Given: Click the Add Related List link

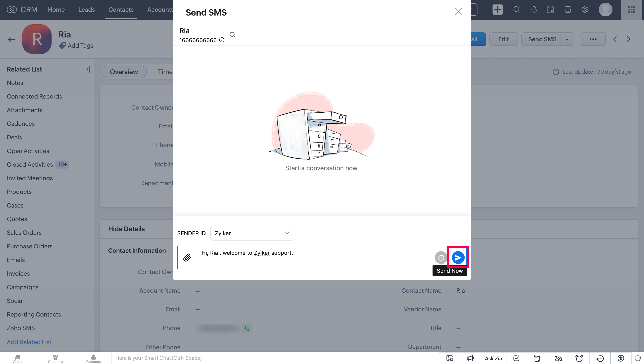Looking at the screenshot, I should (x=29, y=342).
